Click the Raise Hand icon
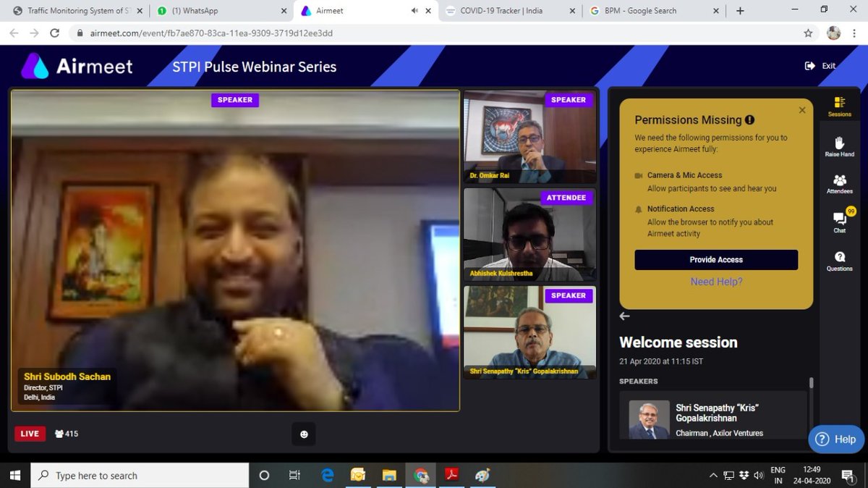The image size is (868, 488). [x=839, y=146]
